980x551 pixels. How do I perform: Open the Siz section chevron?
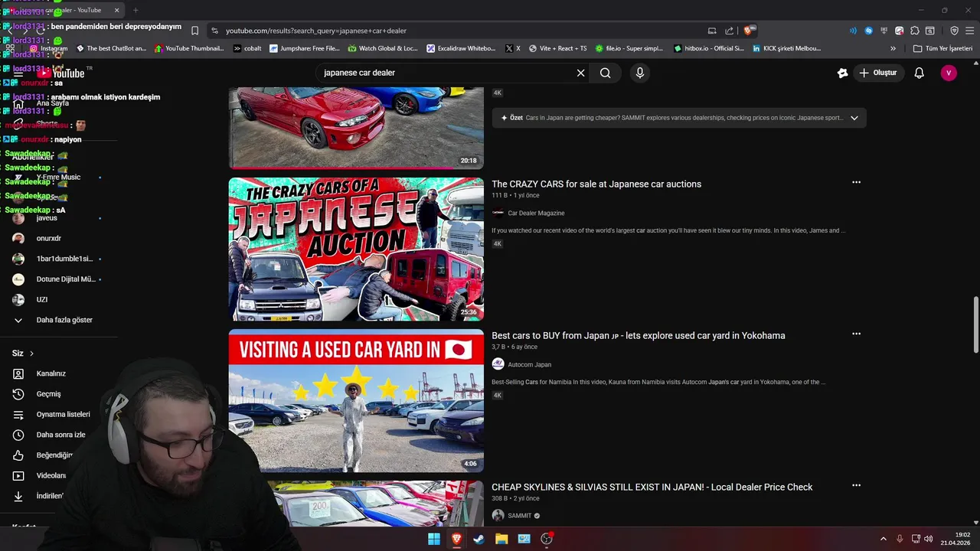(x=31, y=354)
